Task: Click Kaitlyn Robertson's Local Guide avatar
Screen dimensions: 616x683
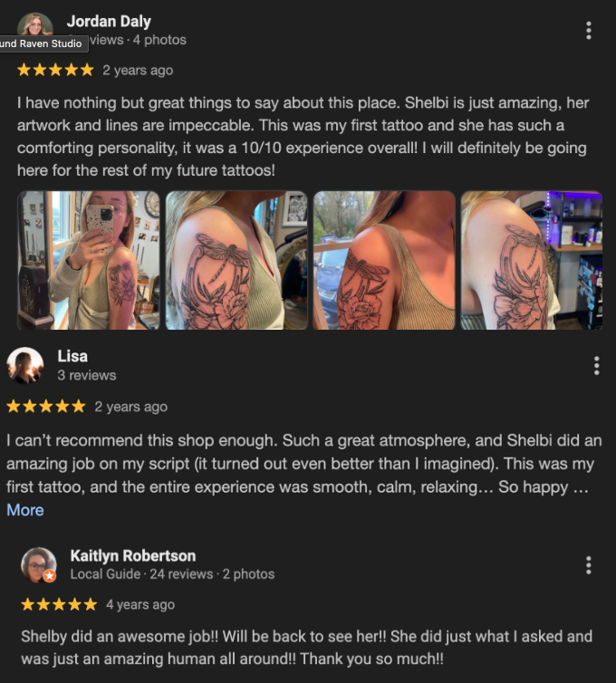Action: point(39,565)
